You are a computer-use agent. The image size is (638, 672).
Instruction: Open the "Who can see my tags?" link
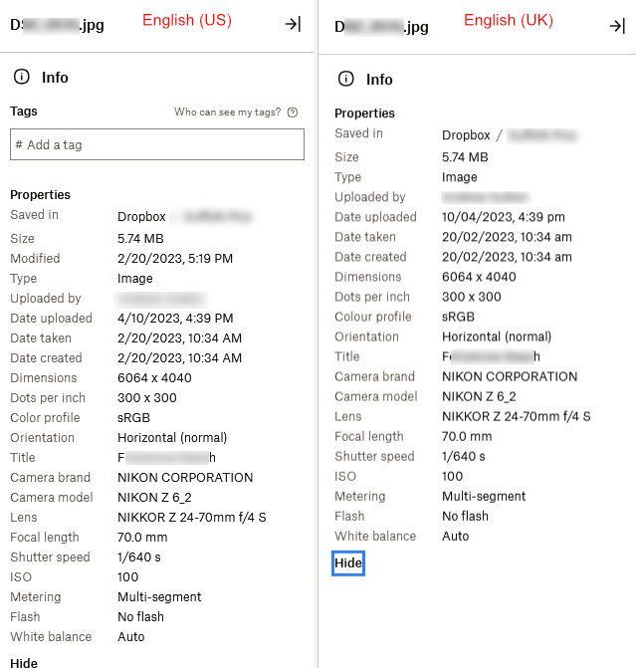click(x=227, y=112)
